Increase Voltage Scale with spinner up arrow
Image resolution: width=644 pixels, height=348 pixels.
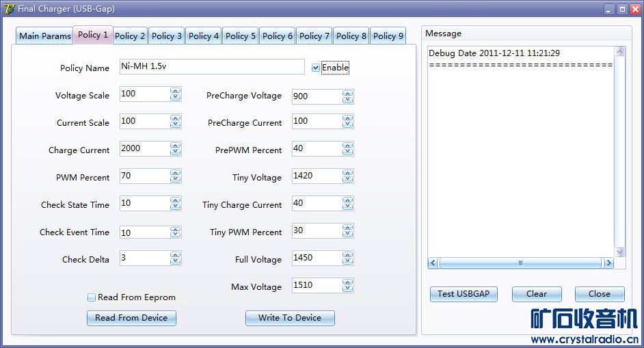tap(176, 91)
